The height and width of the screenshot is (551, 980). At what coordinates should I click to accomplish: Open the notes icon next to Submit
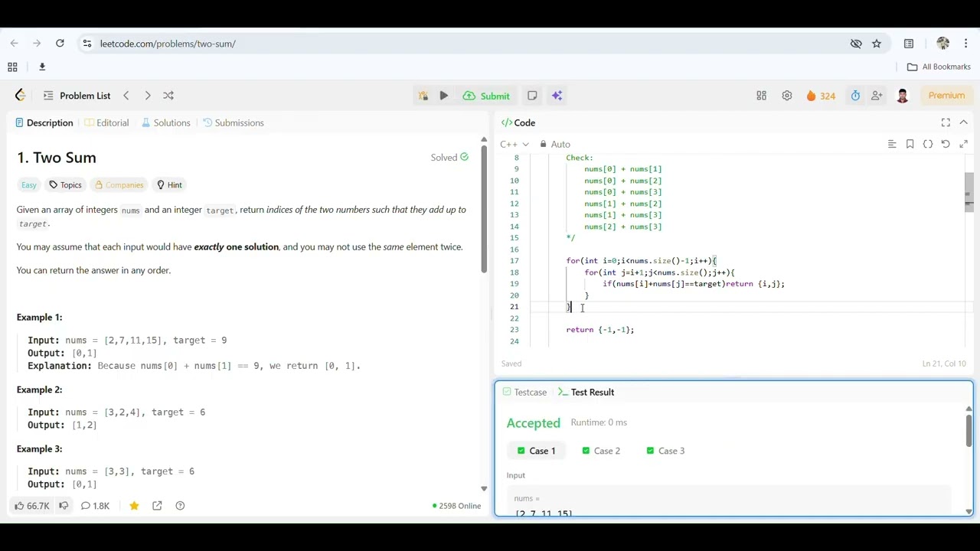pyautogui.click(x=532, y=96)
